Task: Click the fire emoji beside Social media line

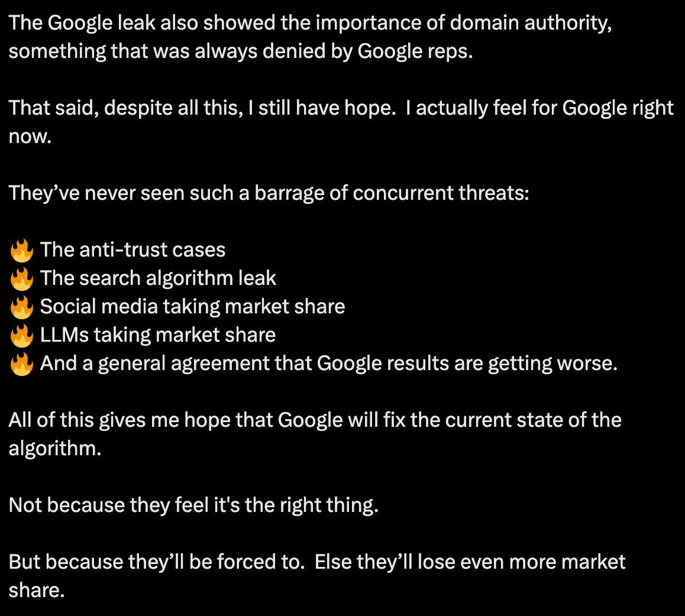Action: tap(21, 307)
